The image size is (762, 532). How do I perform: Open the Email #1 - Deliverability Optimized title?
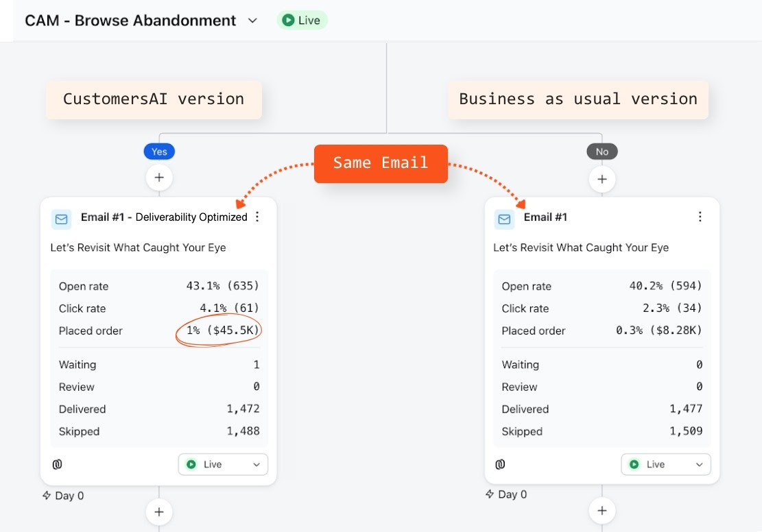pyautogui.click(x=164, y=217)
